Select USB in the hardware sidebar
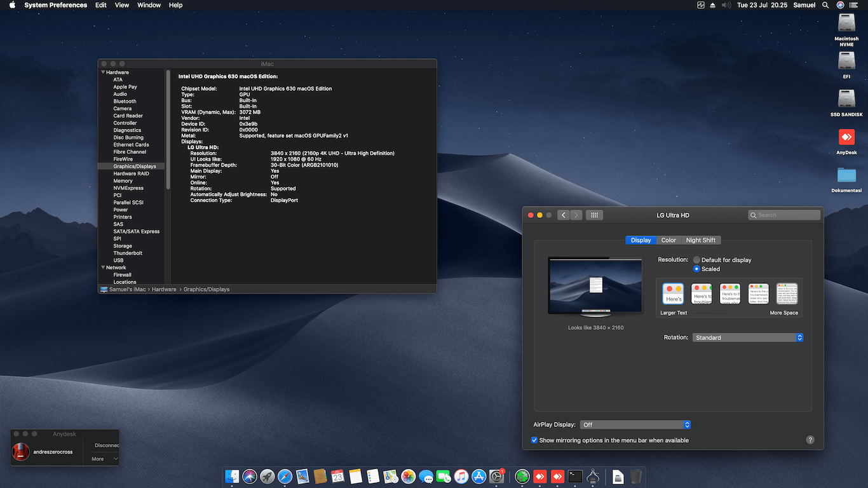This screenshot has height=488, width=868. (118, 261)
